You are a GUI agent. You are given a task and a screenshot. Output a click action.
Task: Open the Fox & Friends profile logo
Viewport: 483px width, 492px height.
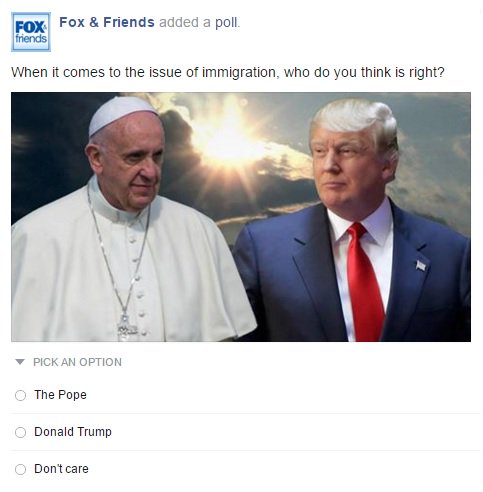31,32
